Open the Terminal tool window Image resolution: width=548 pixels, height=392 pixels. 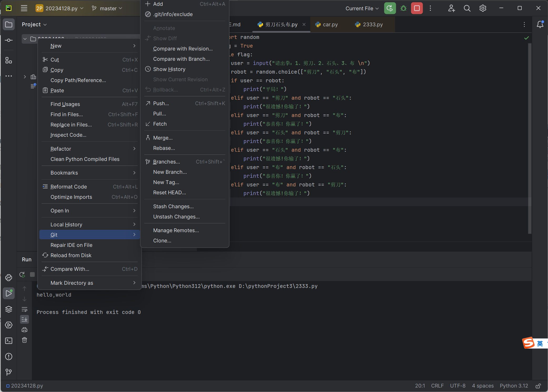9,341
